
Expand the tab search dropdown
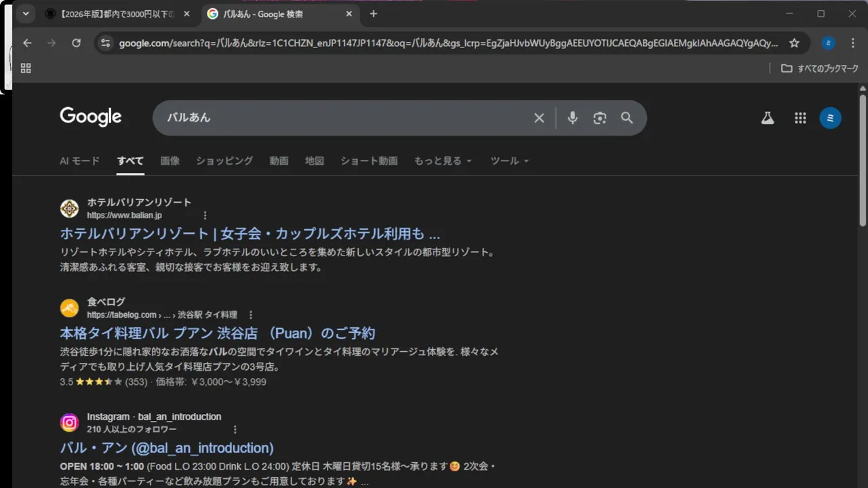click(x=25, y=14)
